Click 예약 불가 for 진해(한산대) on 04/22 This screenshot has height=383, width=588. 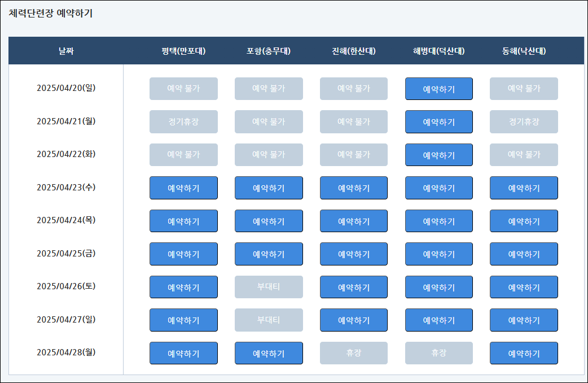(354, 155)
